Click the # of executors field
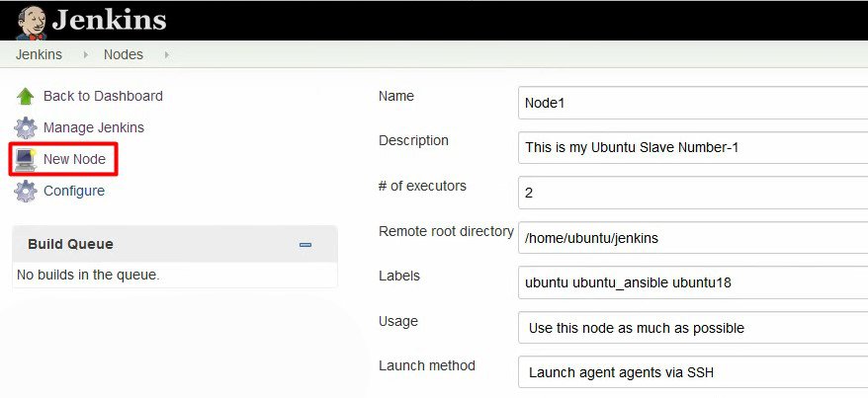868x398 pixels. [693, 193]
